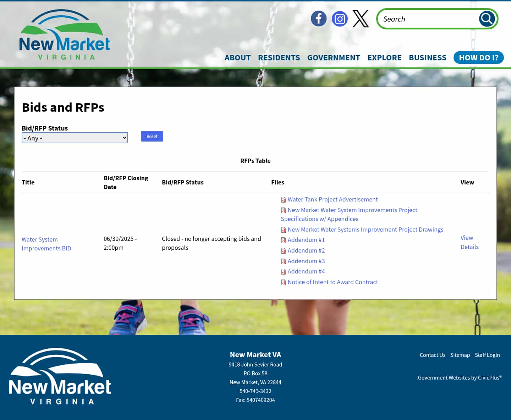This screenshot has height=420, width=511.
Task: Open the Addendum #2 file link
Action: pos(306,250)
